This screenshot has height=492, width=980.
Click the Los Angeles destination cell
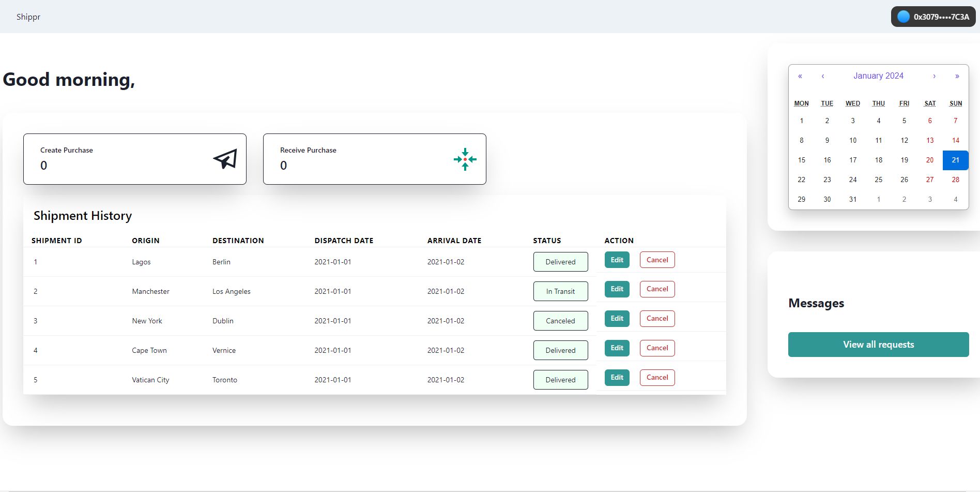click(232, 291)
